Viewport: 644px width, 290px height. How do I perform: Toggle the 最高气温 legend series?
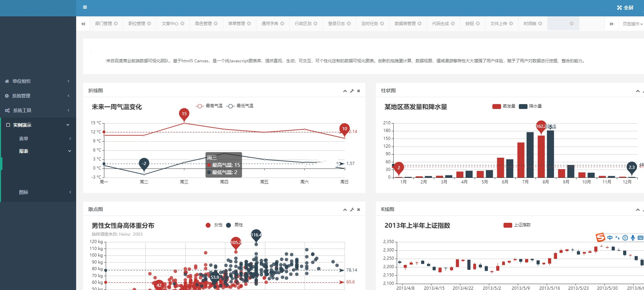point(209,106)
